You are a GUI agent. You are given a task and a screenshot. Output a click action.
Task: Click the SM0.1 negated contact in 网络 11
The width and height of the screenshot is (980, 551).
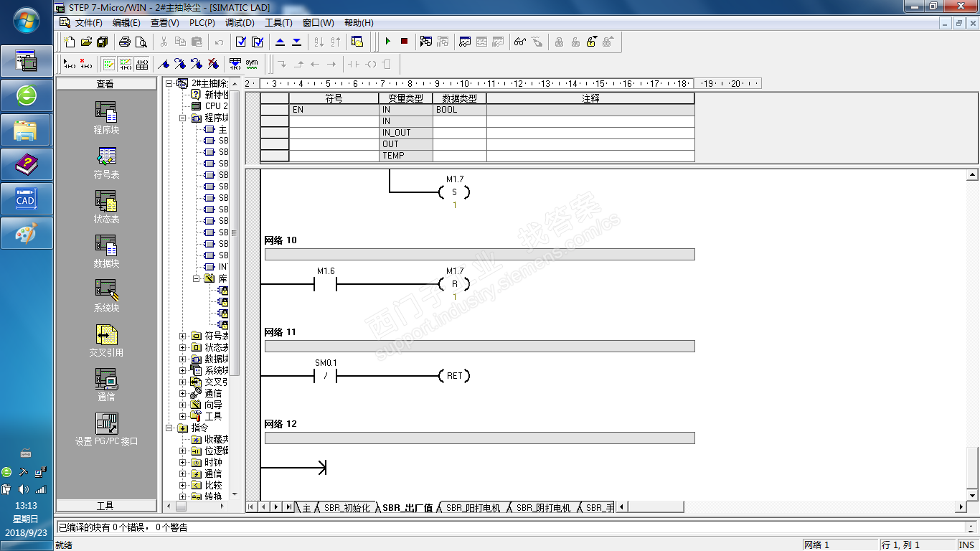click(x=326, y=376)
